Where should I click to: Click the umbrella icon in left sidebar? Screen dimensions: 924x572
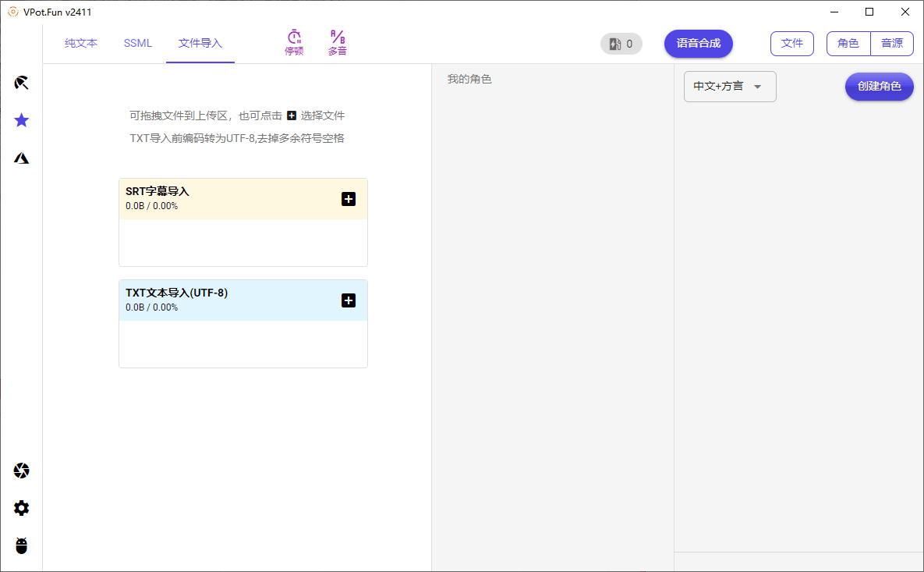(22, 83)
